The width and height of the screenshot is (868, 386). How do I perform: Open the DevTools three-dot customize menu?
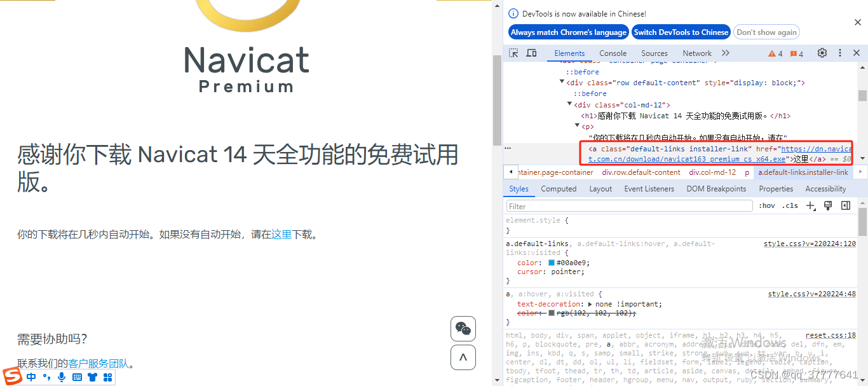tap(840, 53)
